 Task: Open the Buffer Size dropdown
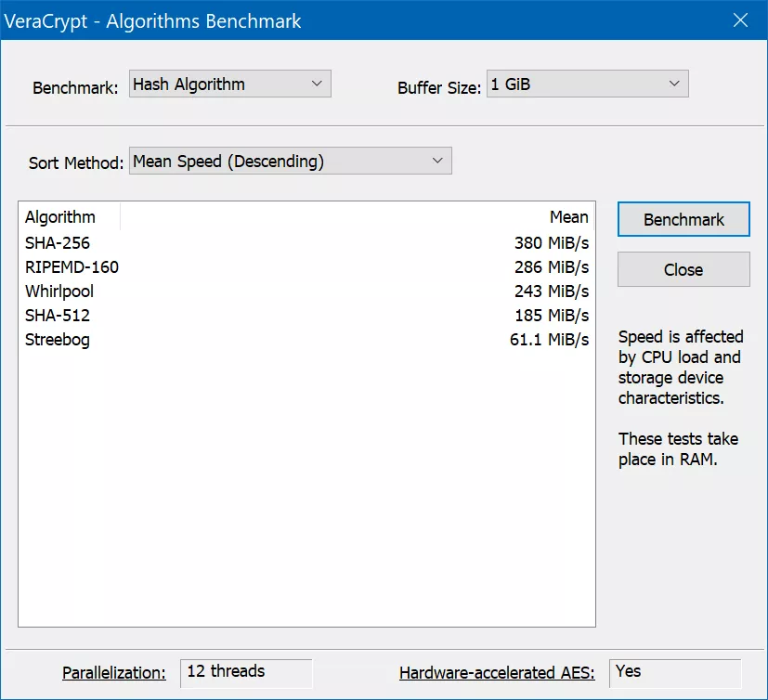pos(587,84)
